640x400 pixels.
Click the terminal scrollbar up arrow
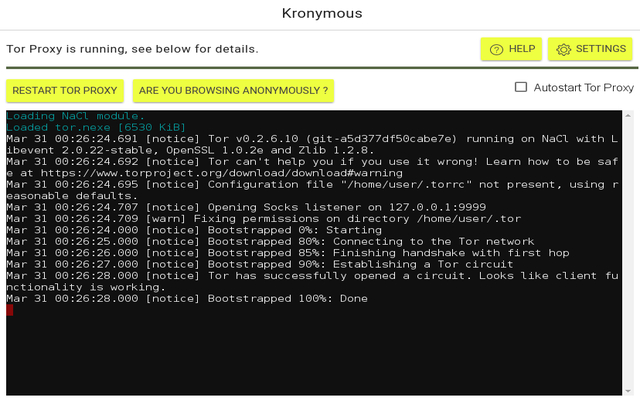[628, 116]
